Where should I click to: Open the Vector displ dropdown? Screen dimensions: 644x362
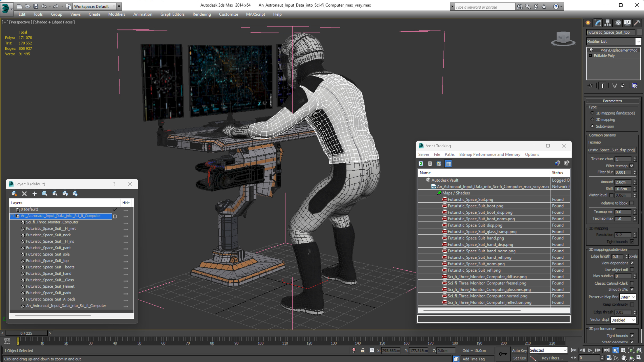623,320
